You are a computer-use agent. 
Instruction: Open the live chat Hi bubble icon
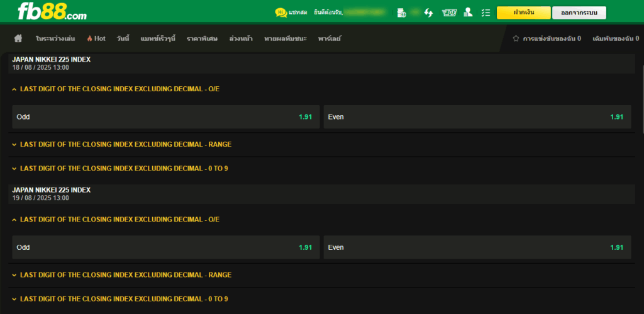tap(281, 13)
